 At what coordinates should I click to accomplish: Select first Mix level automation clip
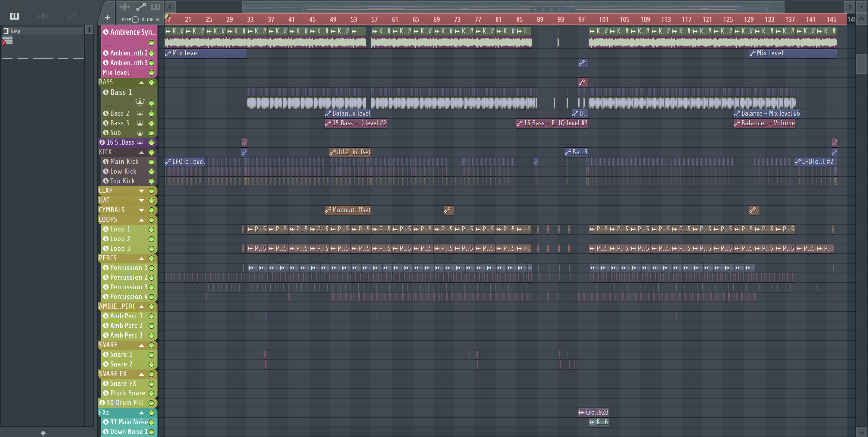206,53
